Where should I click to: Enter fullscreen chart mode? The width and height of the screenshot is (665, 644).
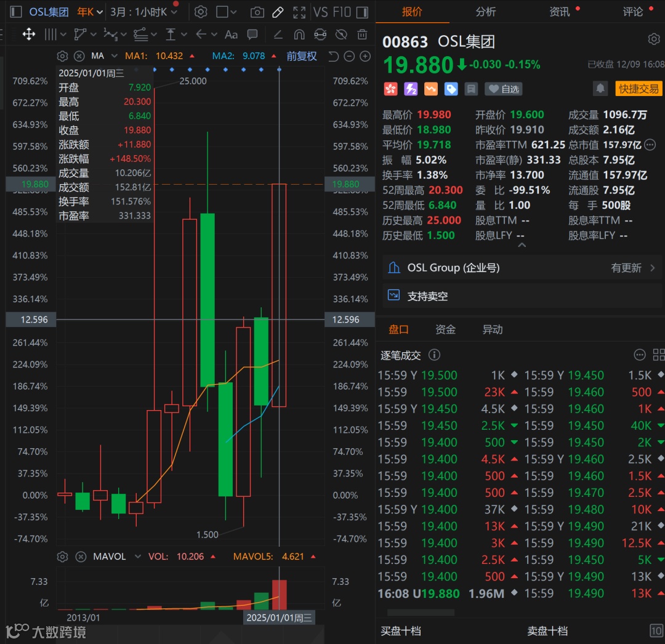(x=299, y=12)
